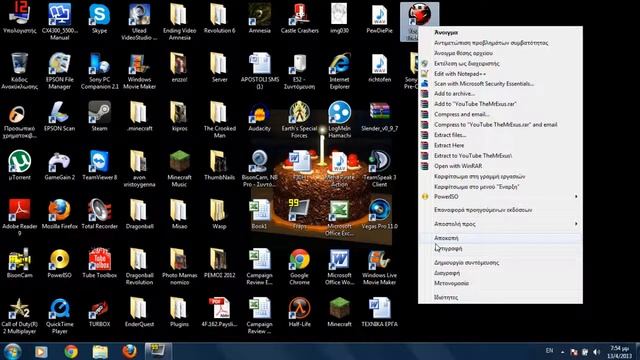Click the Windows Movie Maker shortcut
The height and width of the screenshot is (360, 640).
[x=139, y=64]
